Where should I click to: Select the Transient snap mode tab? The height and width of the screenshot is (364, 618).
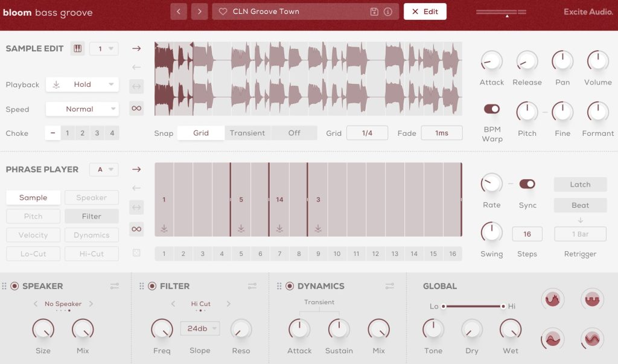coord(247,133)
